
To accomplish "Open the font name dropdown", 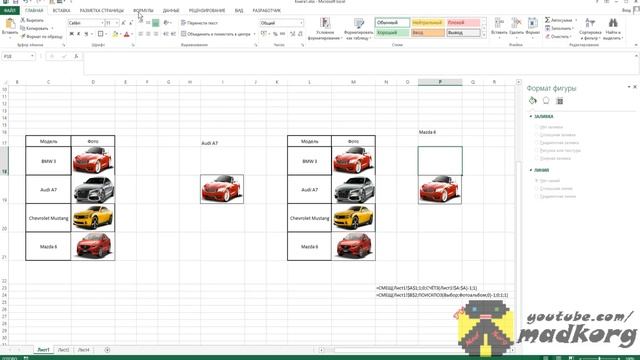I will pyautogui.click(x=102, y=23).
